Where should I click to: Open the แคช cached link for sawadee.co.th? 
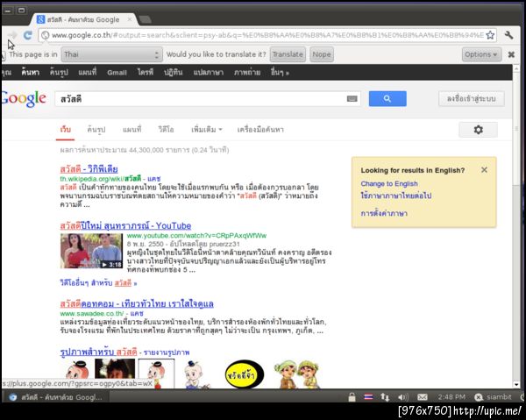[x=137, y=314]
